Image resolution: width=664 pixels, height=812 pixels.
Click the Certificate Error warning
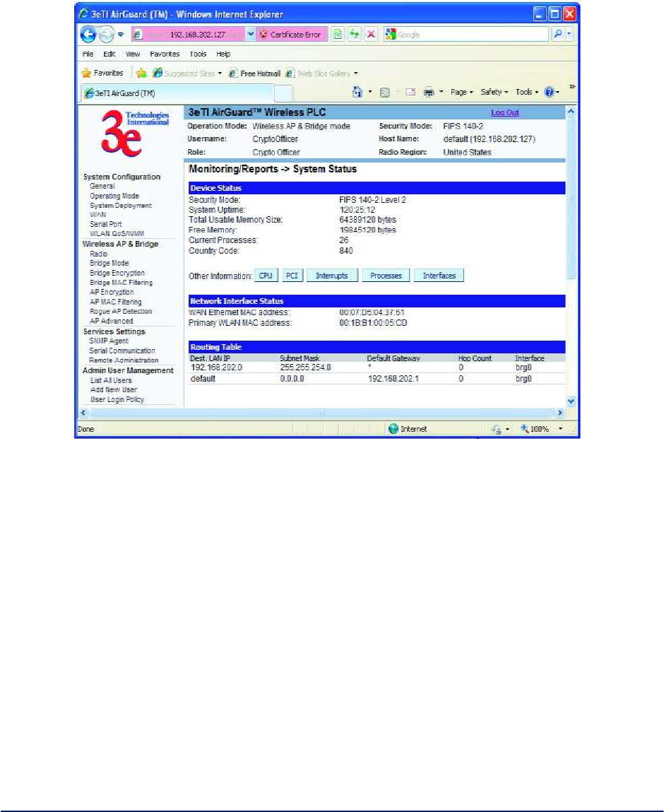click(x=291, y=35)
